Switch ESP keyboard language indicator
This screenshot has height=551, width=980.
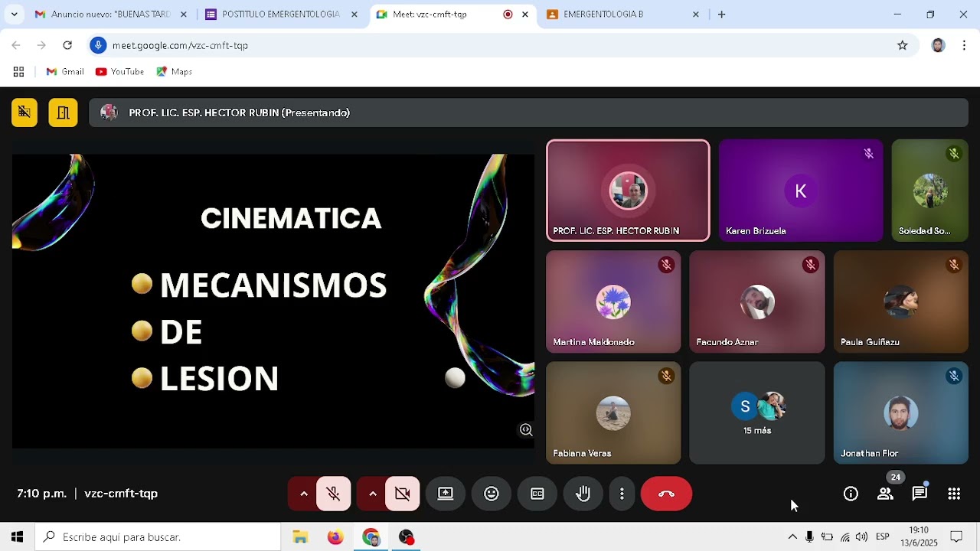point(883,537)
